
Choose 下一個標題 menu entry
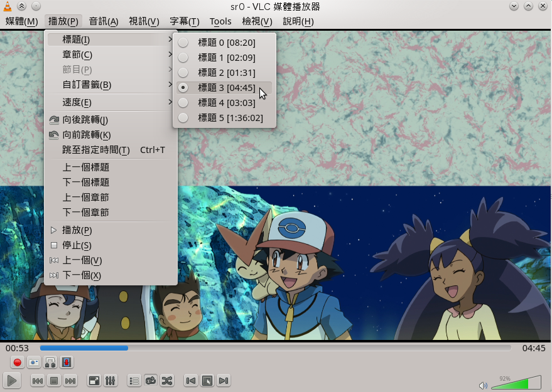tap(111, 183)
